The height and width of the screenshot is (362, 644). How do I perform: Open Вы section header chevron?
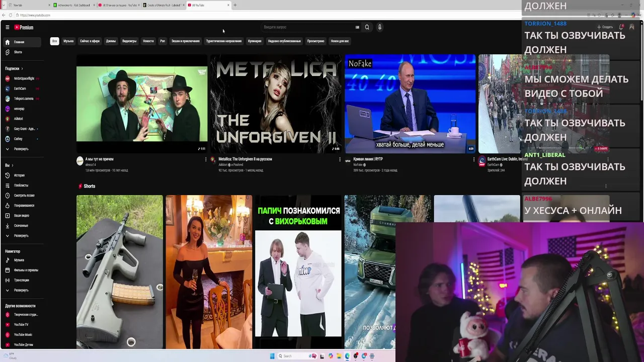point(9,165)
